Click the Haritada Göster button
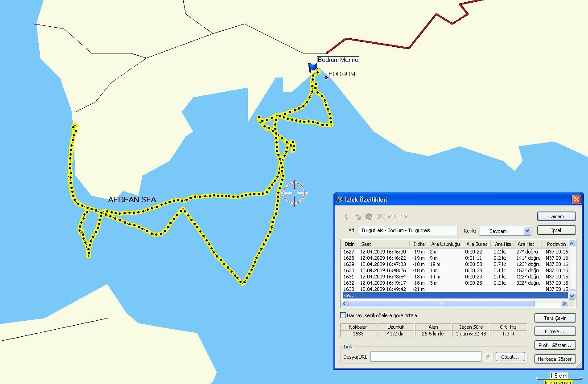Image resolution: width=588 pixels, height=384 pixels. (x=555, y=359)
